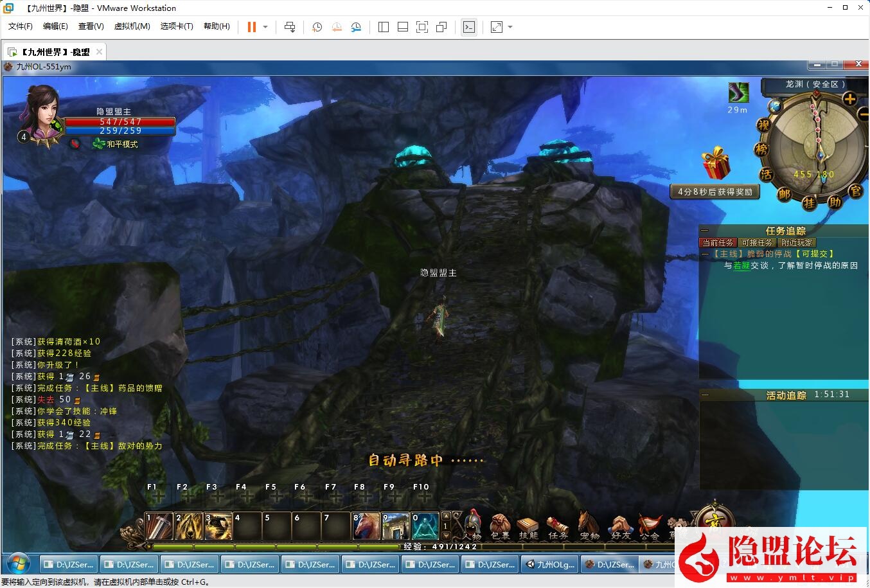Open the 包裹 inventory bag icon
This screenshot has height=588, width=870.
click(500, 524)
